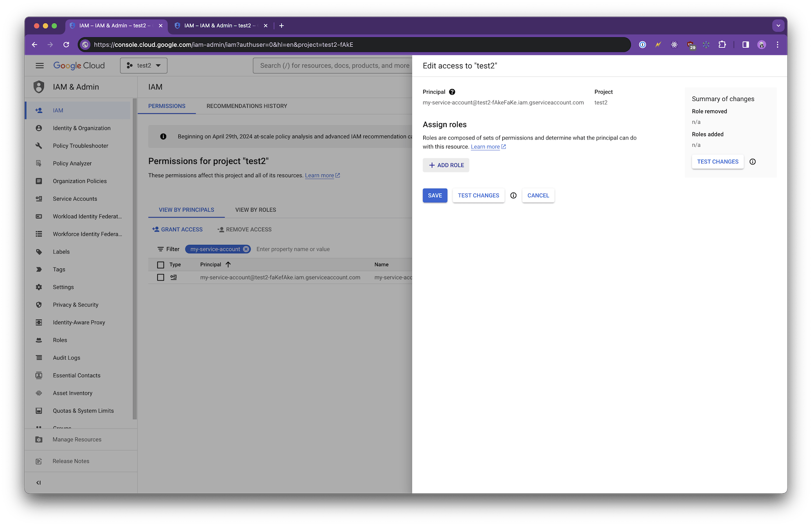Open Policy Troubleshooter from the sidebar

[80, 146]
